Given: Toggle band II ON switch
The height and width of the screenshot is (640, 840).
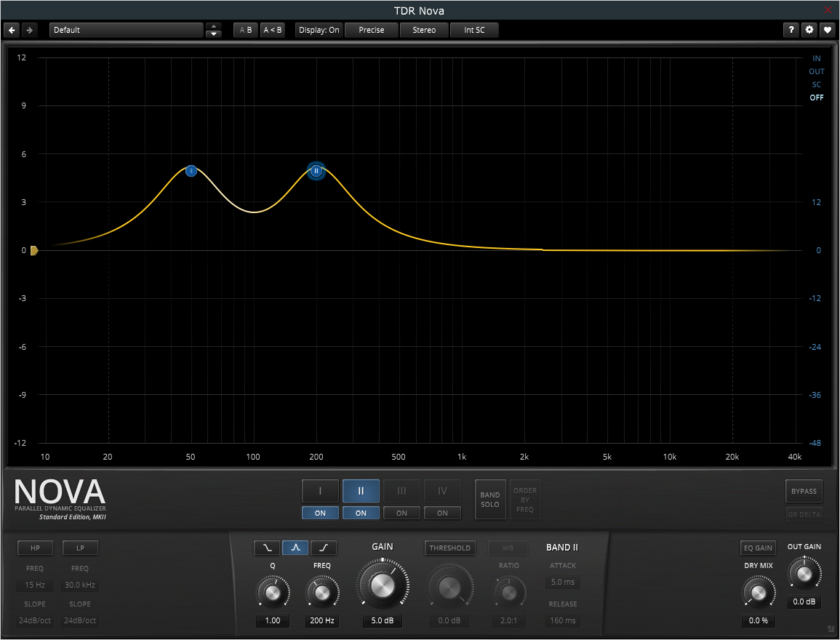Looking at the screenshot, I should tap(361, 513).
